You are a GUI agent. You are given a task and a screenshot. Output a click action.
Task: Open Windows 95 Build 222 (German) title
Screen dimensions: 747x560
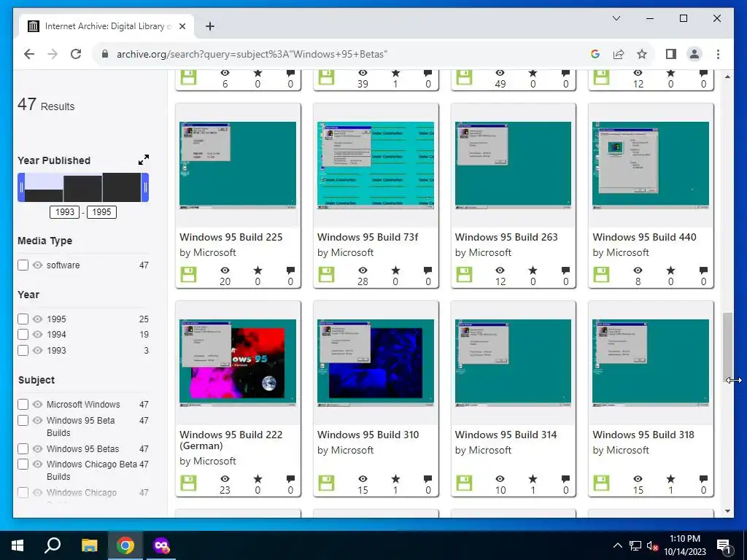coord(231,440)
